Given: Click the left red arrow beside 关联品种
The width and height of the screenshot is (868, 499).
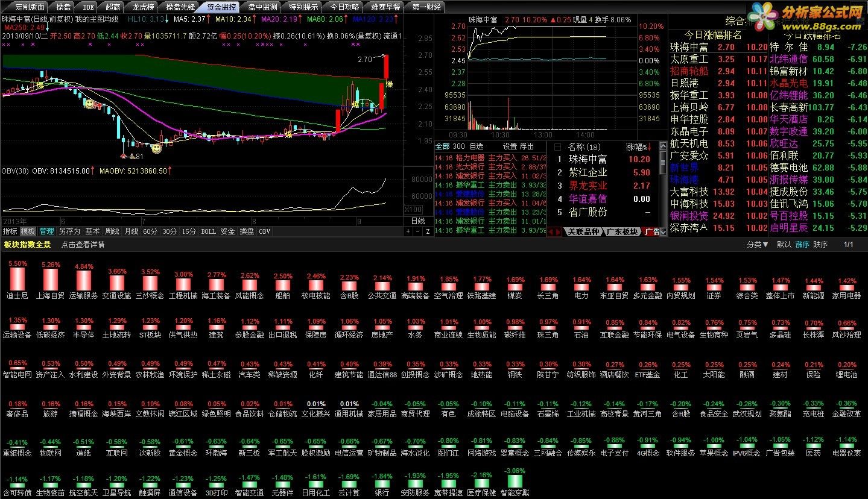Looking at the screenshot, I should 552,232.
